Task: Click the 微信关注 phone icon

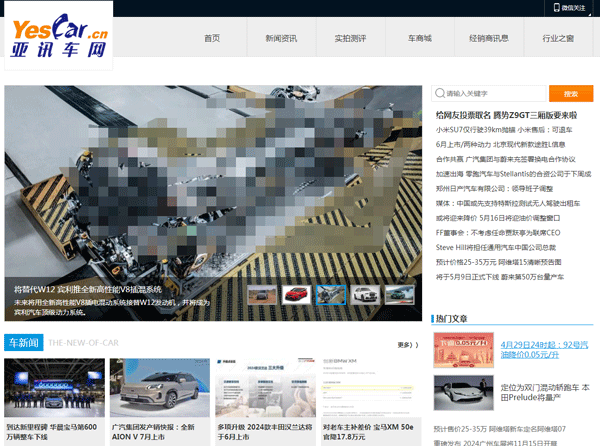Action: point(557,8)
